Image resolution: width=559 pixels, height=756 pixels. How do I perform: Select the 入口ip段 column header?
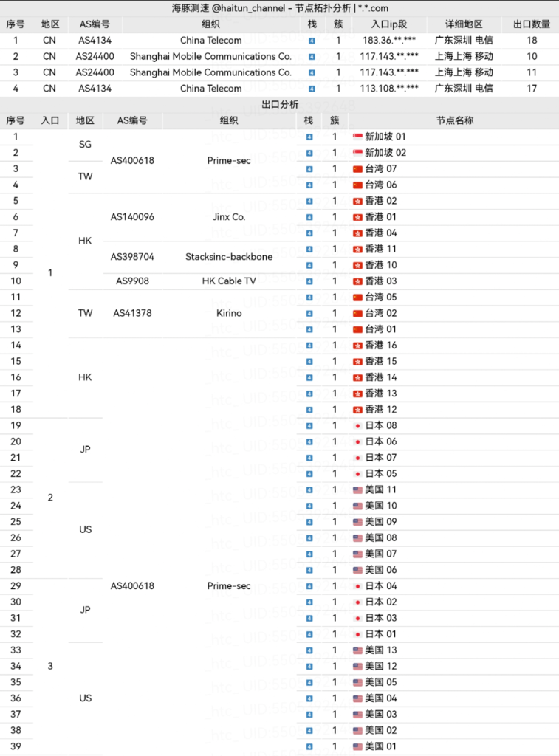[x=389, y=24]
